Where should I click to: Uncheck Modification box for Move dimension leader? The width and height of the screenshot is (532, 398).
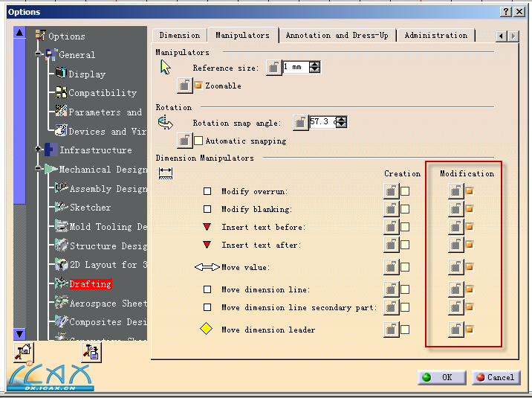470,330
